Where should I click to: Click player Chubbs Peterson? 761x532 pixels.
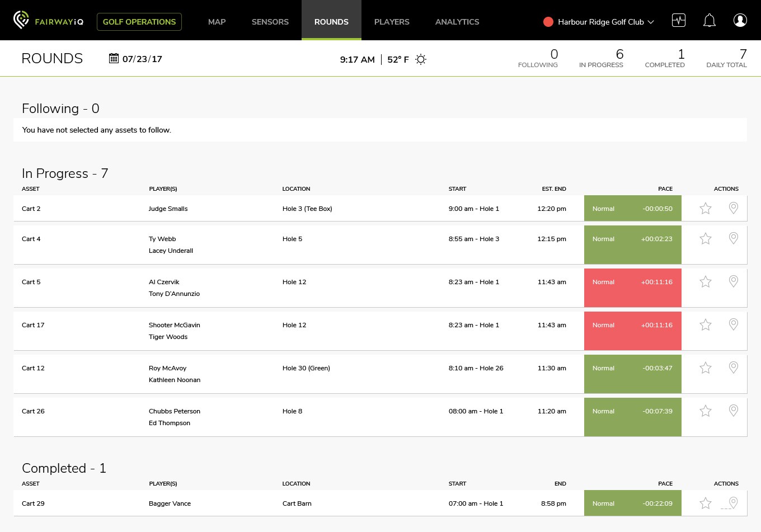pos(175,411)
